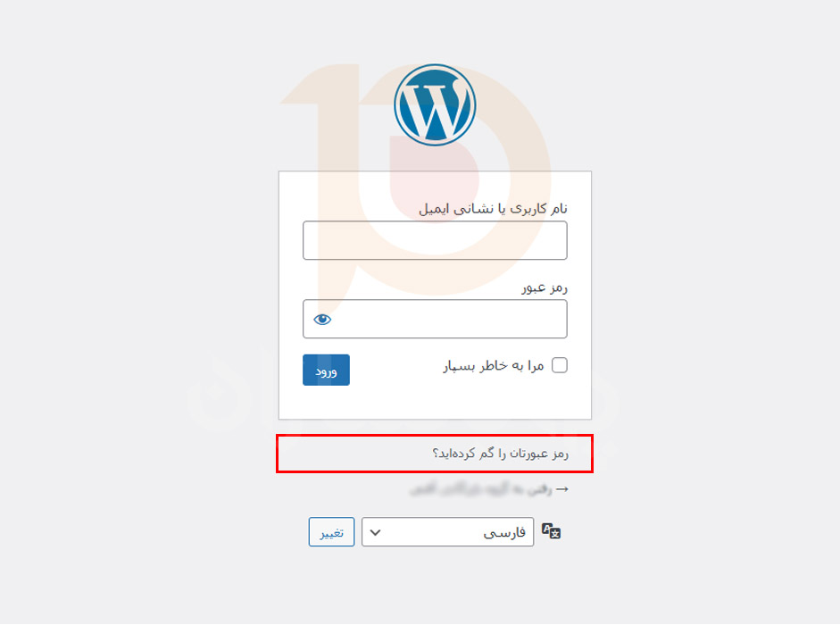The width and height of the screenshot is (840, 625).
Task: Click the نام کاربری یا نشانی ایمیل label
Action: [493, 209]
